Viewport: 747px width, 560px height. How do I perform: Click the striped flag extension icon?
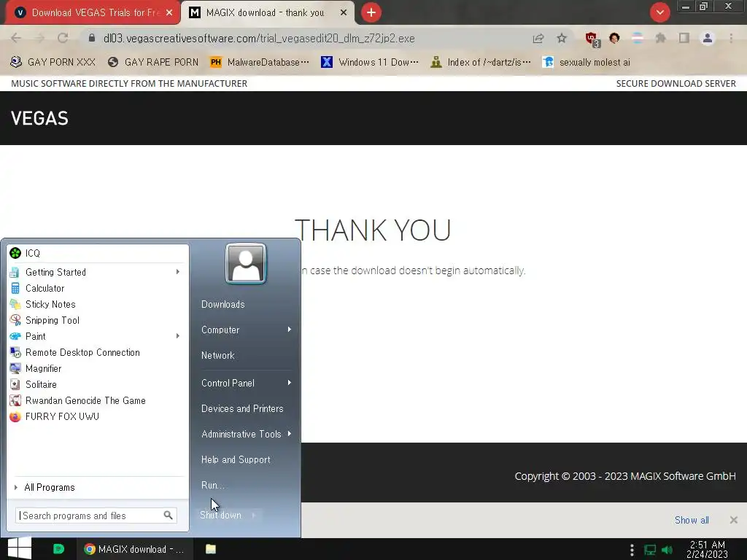[637, 38]
